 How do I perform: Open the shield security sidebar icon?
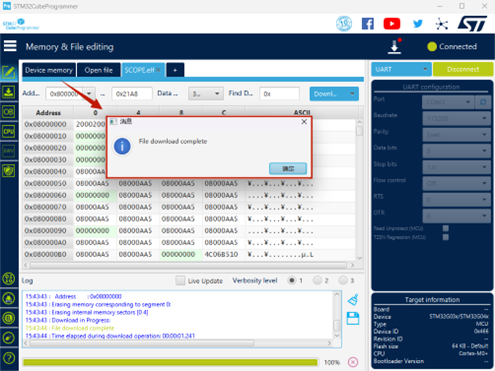(9, 171)
